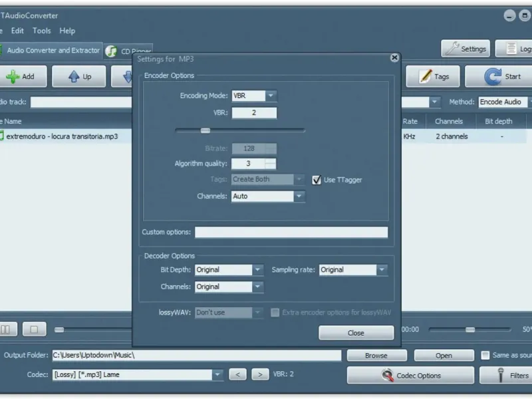Open Tags editor with pencil icon
The height and width of the screenshot is (399, 532).
(x=433, y=76)
